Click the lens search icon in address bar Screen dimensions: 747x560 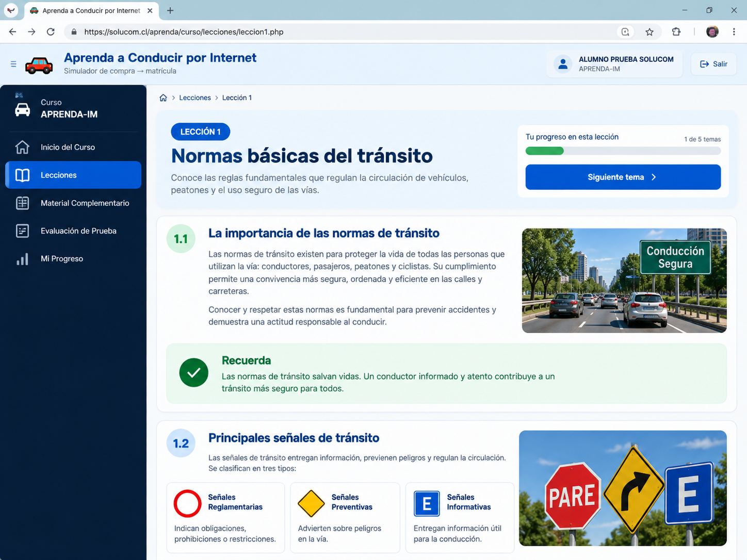625,32
